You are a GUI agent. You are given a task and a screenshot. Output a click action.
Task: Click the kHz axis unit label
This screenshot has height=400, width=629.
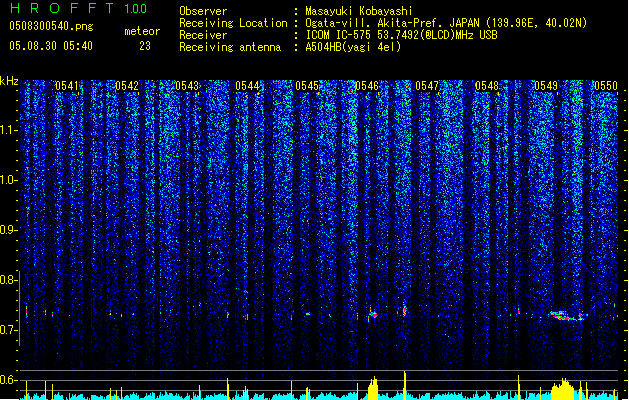click(x=9, y=81)
